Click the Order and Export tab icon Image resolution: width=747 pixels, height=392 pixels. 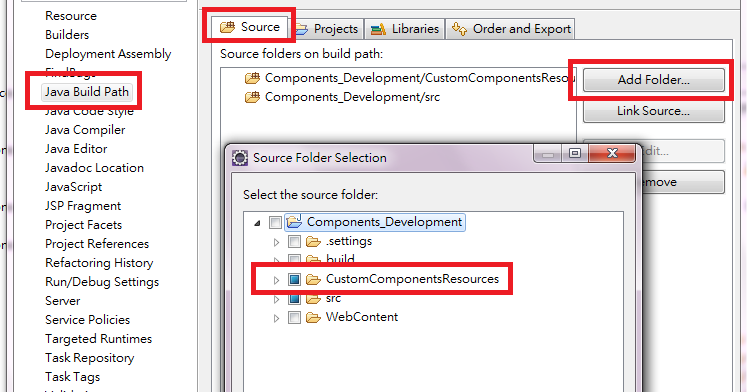(x=459, y=29)
